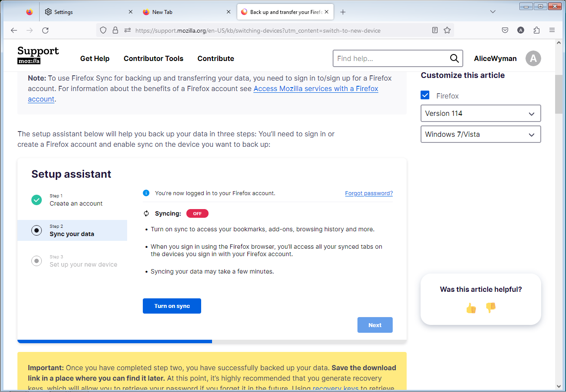Screen dimensions: 566x392
Task: Click the setup assistant blue progress bar
Action: [x=115, y=341]
